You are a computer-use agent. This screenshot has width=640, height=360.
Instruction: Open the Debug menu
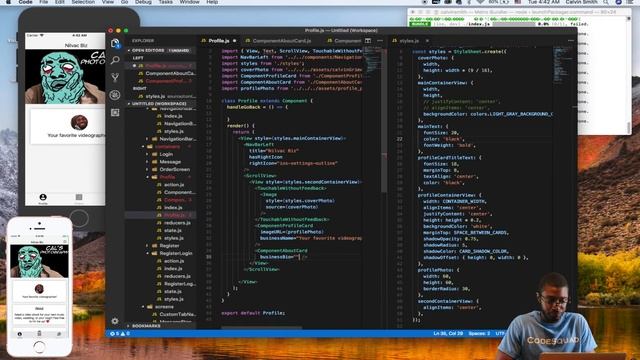pos(143,2)
